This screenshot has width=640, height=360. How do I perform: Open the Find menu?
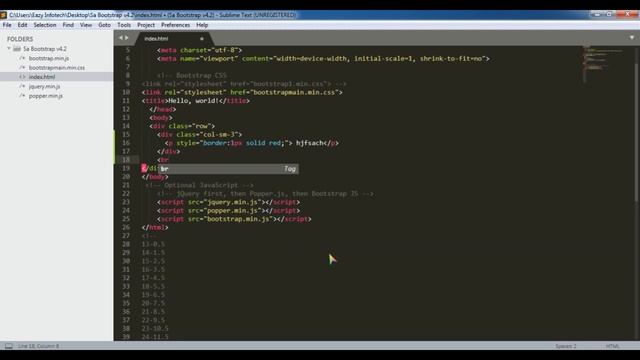68,25
